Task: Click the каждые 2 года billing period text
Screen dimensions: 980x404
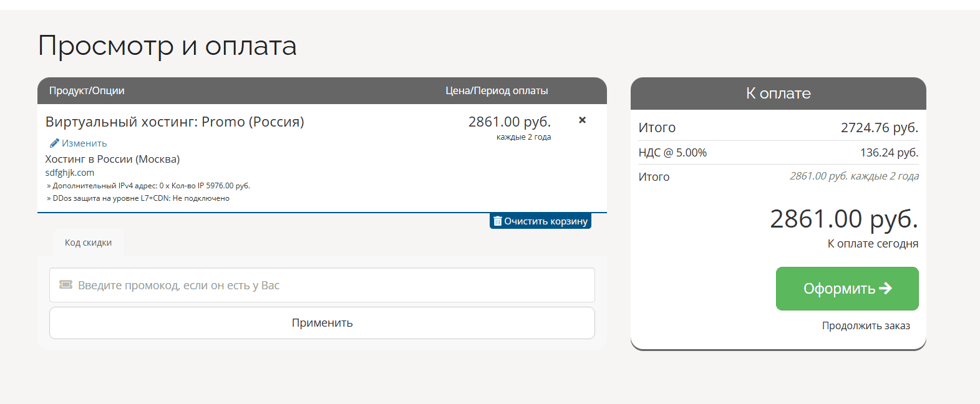Action: point(523,137)
